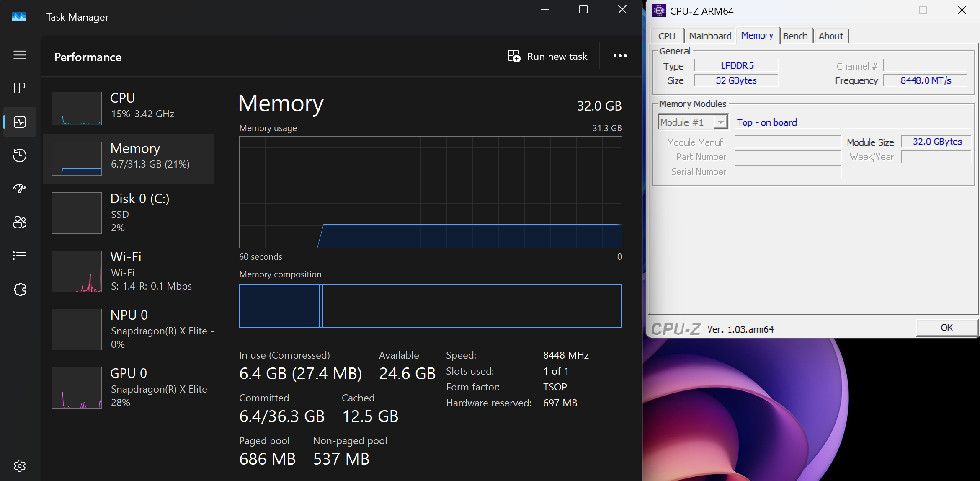Open Task Manager settings gear
The height and width of the screenshot is (481, 980).
[x=20, y=465]
